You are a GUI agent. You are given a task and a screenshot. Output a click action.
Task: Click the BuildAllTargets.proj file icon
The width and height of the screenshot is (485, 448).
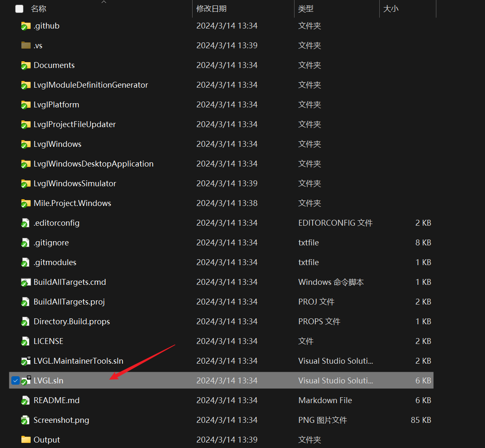tap(25, 302)
